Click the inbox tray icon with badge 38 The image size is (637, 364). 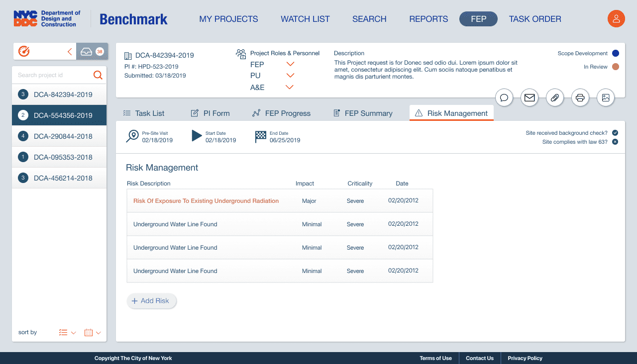[92, 51]
